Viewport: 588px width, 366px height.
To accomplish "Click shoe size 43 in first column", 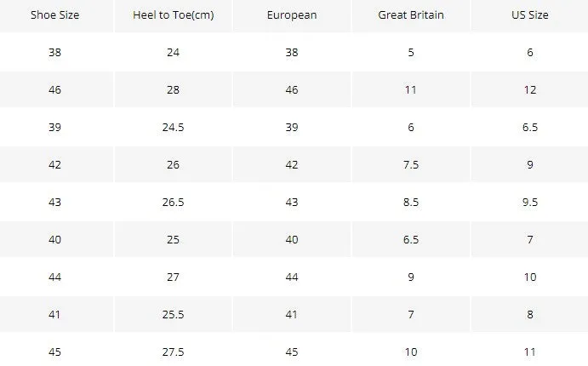I will point(54,202).
